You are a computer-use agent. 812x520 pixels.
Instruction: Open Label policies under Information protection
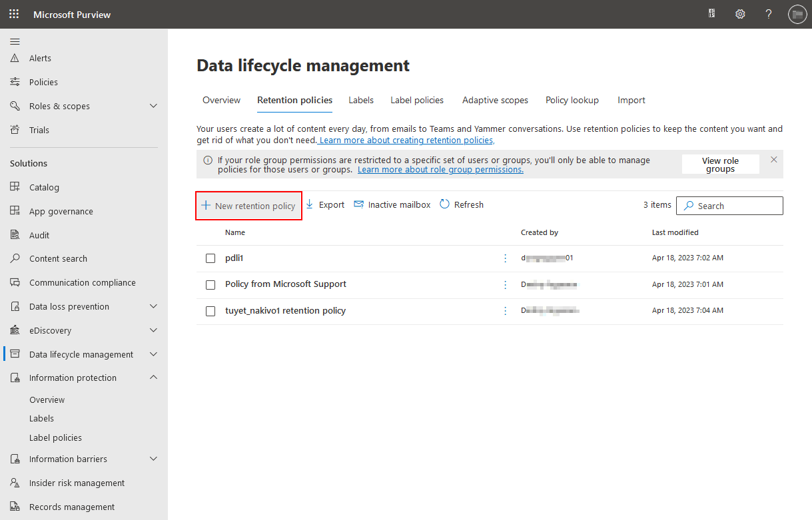click(56, 437)
